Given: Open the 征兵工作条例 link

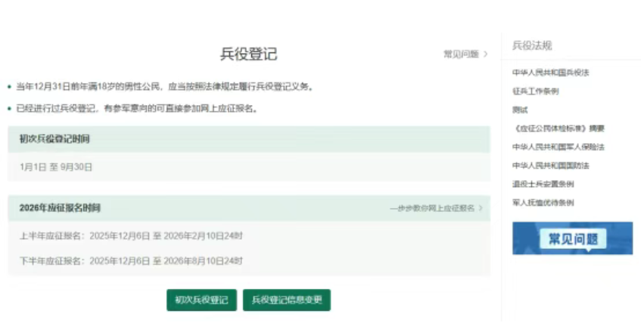Looking at the screenshot, I should (535, 91).
